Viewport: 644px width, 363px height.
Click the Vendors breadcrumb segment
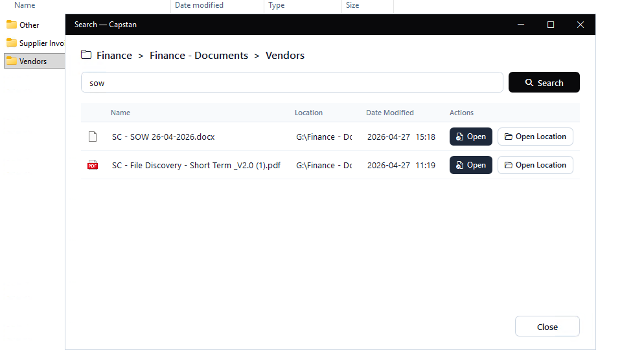[x=285, y=56]
